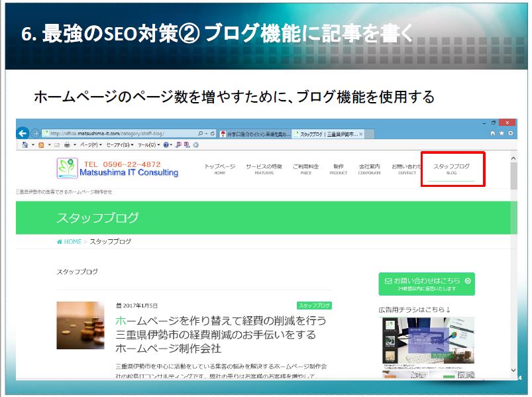Image resolution: width=532 pixels, height=397 pixels.
Task: Switch to the スタッフブログ browser tab
Action: (x=326, y=133)
